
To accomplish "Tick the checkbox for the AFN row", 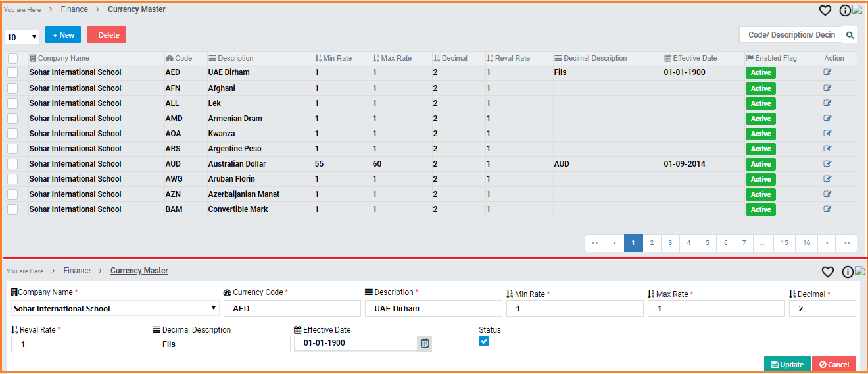I will pos(12,88).
